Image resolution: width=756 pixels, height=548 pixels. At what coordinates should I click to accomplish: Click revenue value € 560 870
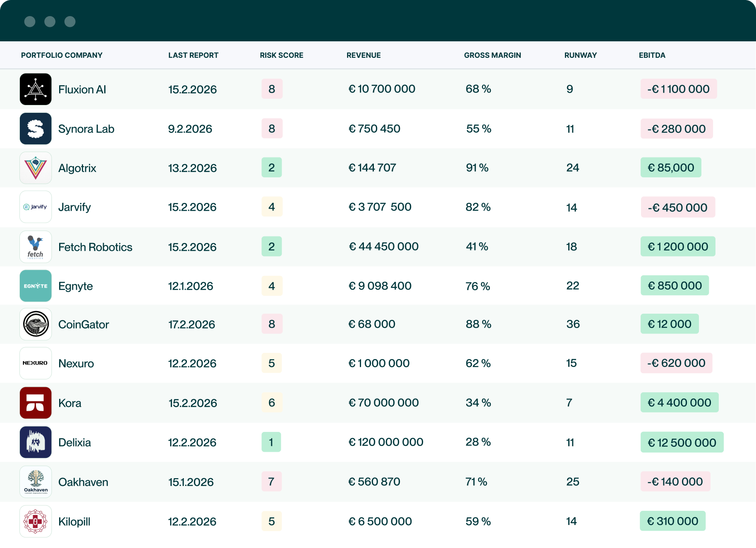pyautogui.click(x=374, y=481)
